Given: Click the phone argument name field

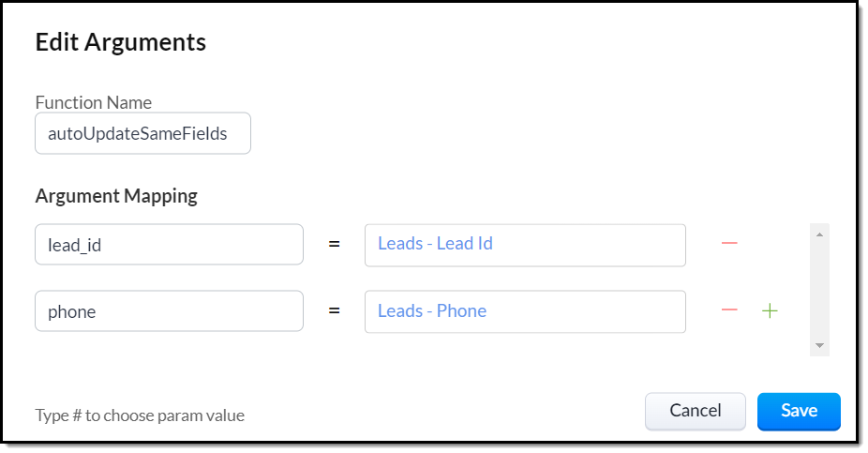Looking at the screenshot, I should click(x=169, y=311).
